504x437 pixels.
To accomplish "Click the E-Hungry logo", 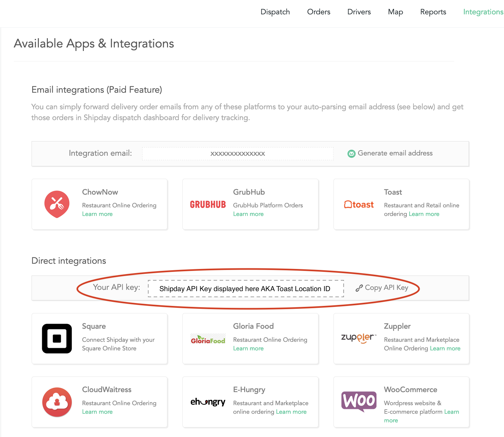I will (x=208, y=402).
